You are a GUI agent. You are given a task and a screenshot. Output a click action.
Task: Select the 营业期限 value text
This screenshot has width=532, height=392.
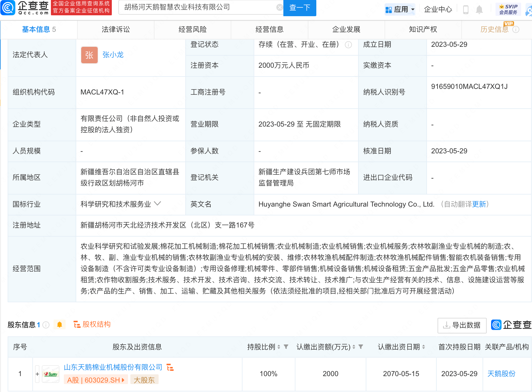click(300, 124)
